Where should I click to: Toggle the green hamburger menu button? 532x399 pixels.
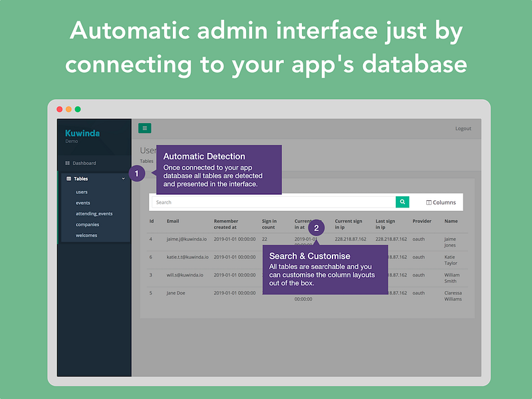pyautogui.click(x=144, y=128)
